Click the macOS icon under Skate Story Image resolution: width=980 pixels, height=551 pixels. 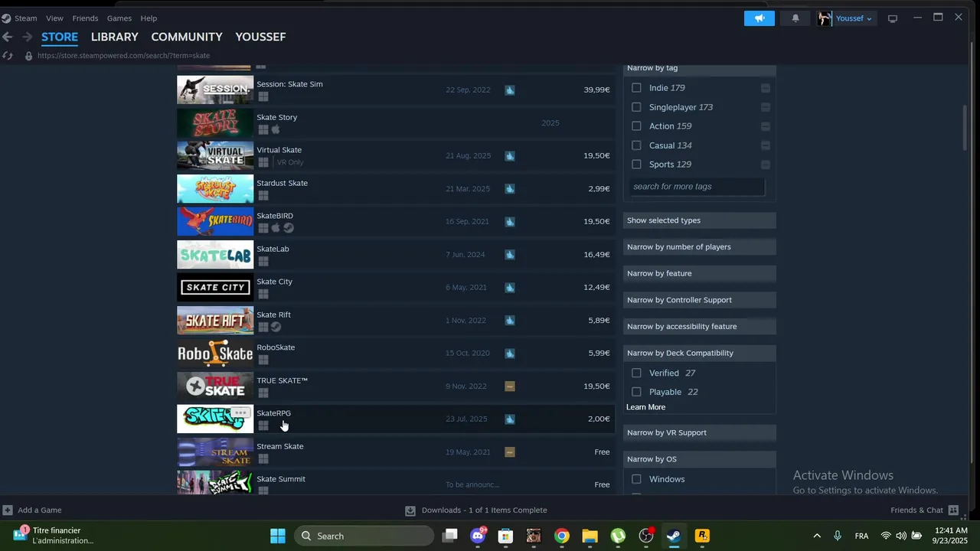click(276, 129)
